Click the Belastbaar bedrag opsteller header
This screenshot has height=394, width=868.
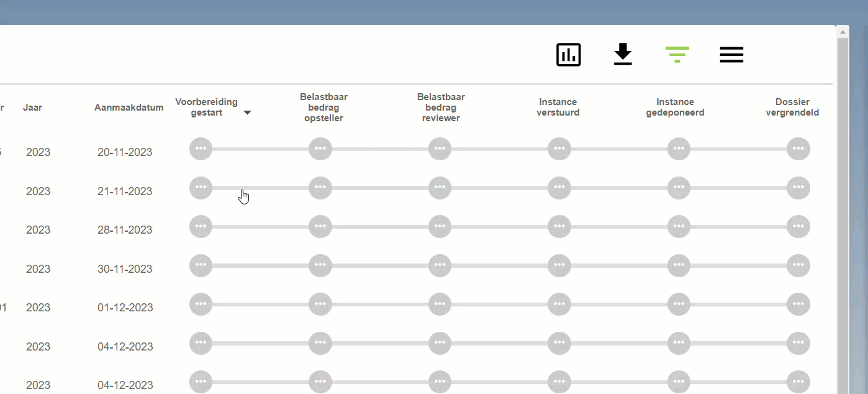tap(323, 108)
